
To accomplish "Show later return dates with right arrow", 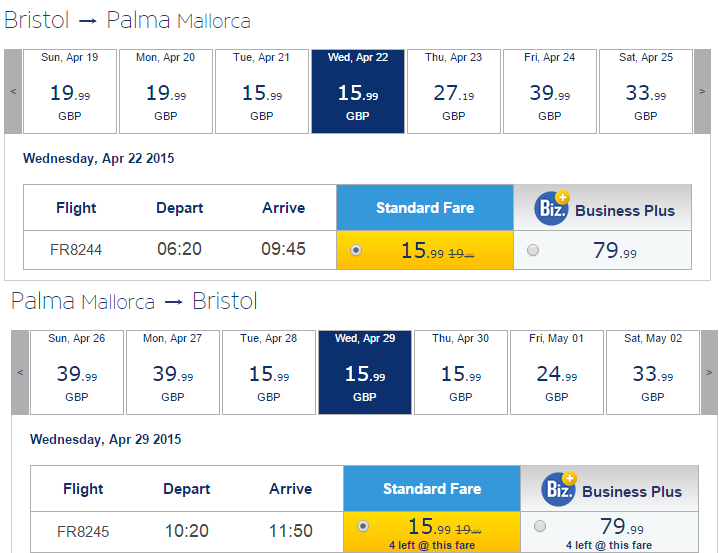I will tap(709, 372).
